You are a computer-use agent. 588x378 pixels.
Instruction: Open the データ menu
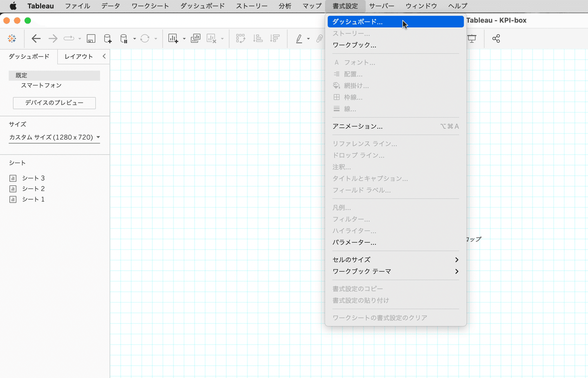111,6
